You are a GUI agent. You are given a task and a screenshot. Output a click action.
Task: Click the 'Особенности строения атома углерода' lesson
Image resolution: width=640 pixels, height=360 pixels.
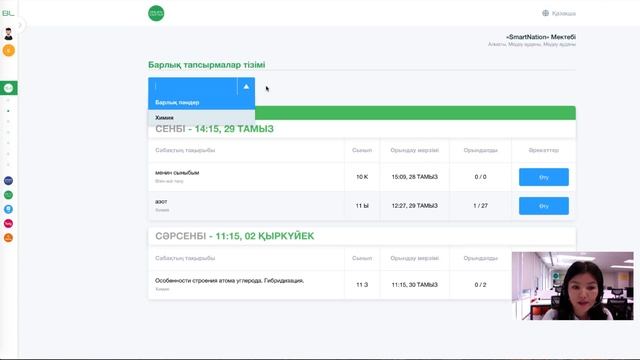click(x=229, y=280)
